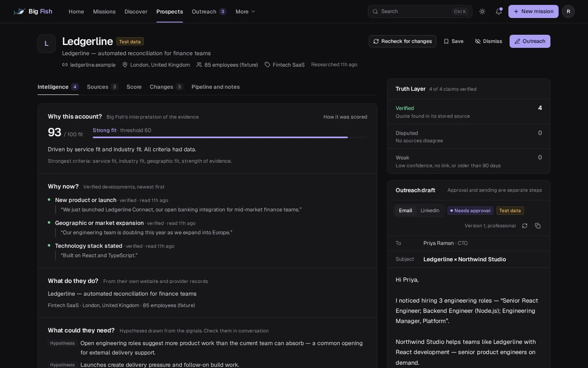Open the Pipeline and notes tab
The image size is (588, 368).
tap(216, 87)
